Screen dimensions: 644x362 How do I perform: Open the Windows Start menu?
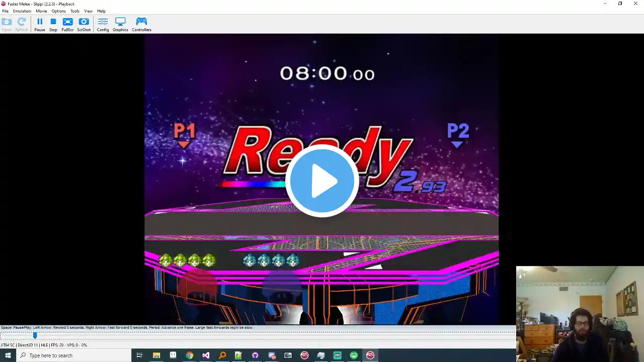(x=8, y=355)
